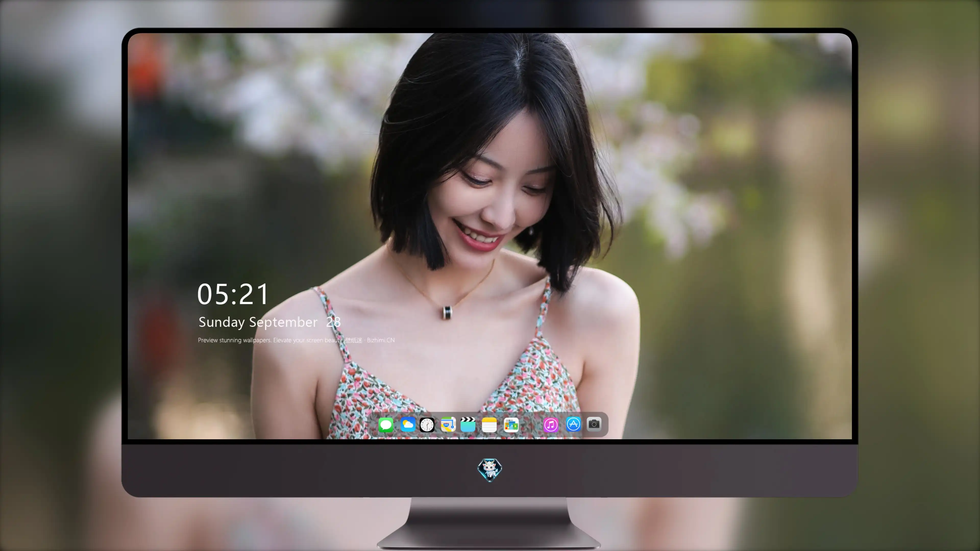
Task: Click the dragon mascot logo on monitor chin
Action: [490, 470]
